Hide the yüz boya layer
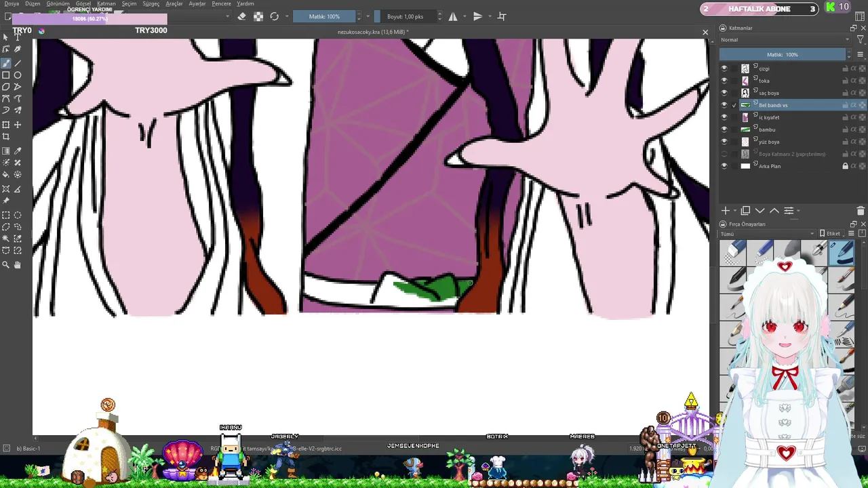The height and width of the screenshot is (488, 868). coord(724,142)
